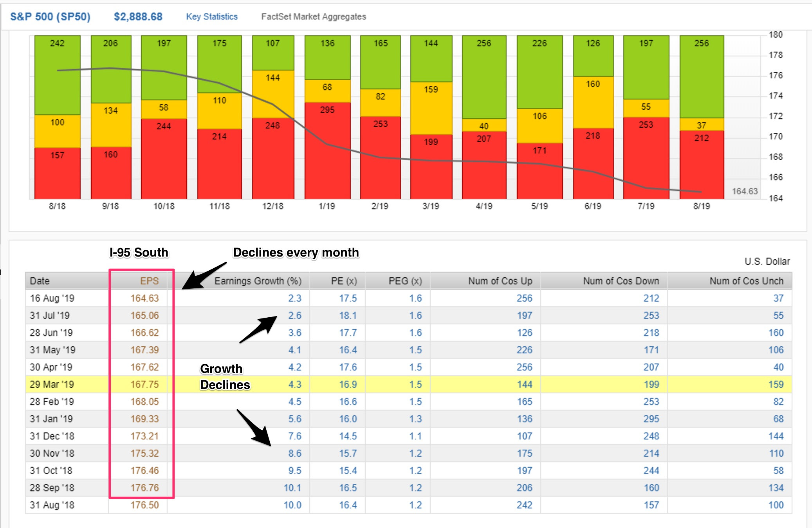This screenshot has width=812, height=528.
Task: Click the PE (x) column header
Action: [344, 281]
